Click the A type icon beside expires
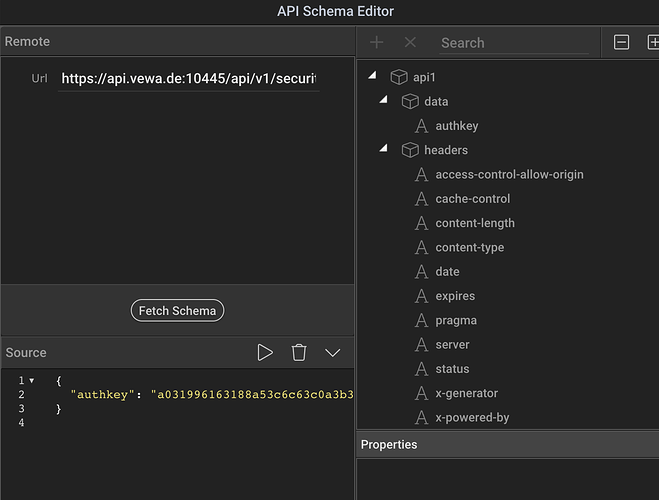The height and width of the screenshot is (500, 659). (422, 296)
